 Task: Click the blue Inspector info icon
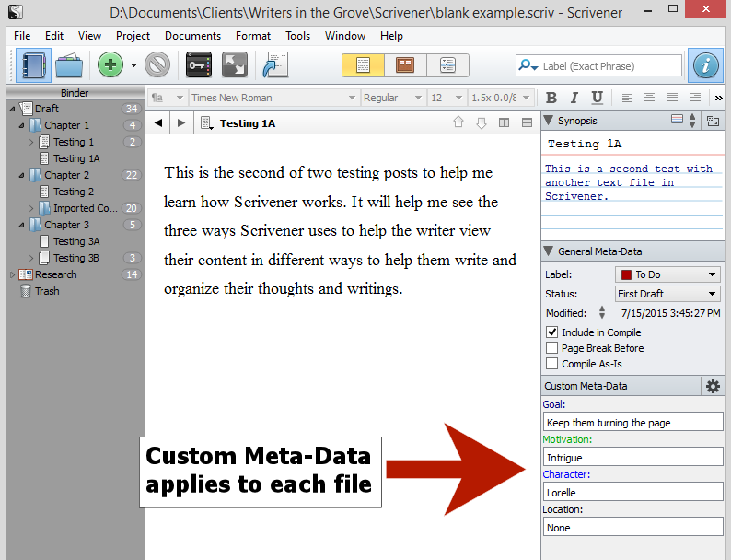click(705, 65)
